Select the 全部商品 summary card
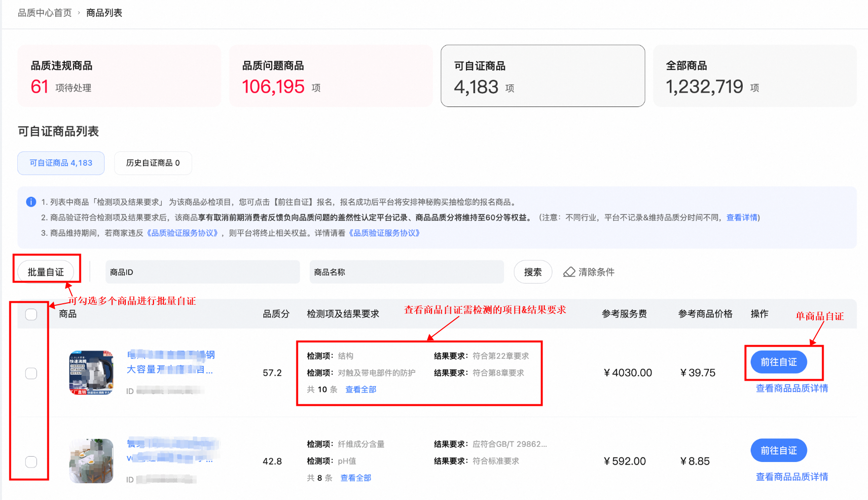This screenshot has width=868, height=500. 755,76
